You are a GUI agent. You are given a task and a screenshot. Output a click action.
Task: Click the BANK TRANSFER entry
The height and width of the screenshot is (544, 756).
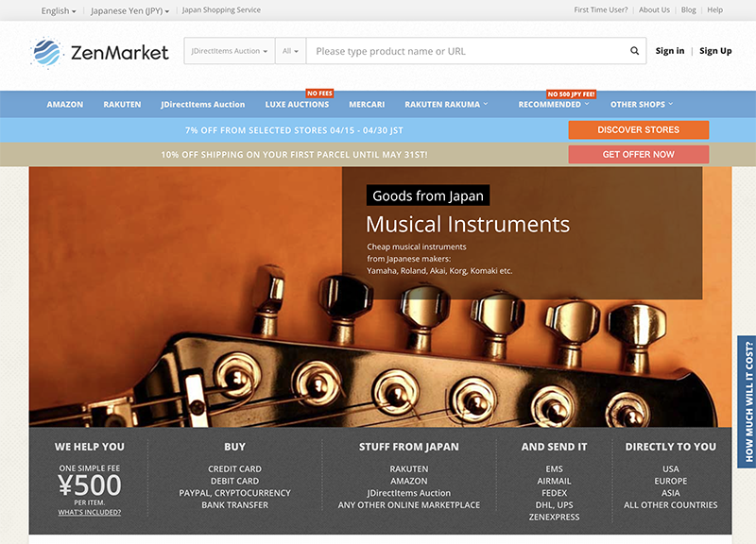click(234, 505)
